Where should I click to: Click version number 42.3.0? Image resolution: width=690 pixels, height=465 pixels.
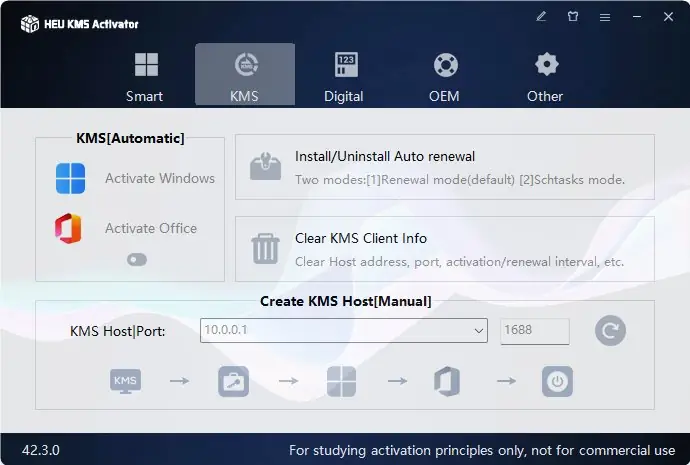click(41, 450)
